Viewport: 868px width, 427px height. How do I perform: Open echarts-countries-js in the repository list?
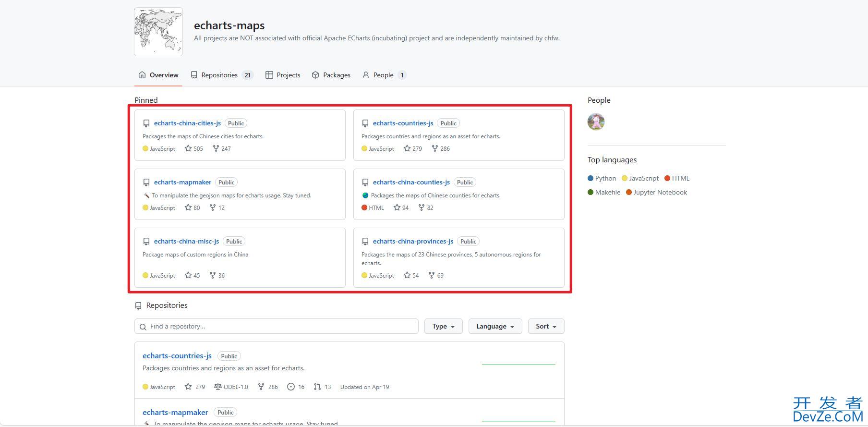point(177,355)
